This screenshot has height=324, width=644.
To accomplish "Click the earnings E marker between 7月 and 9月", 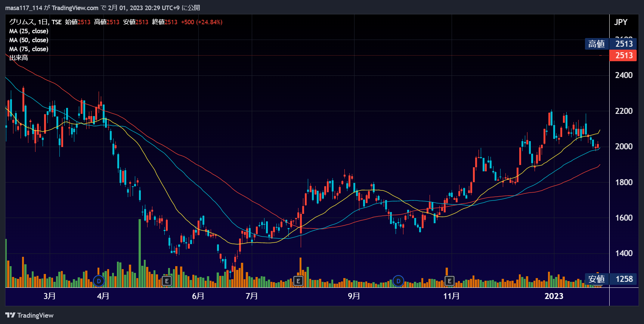I will pyautogui.click(x=298, y=281).
